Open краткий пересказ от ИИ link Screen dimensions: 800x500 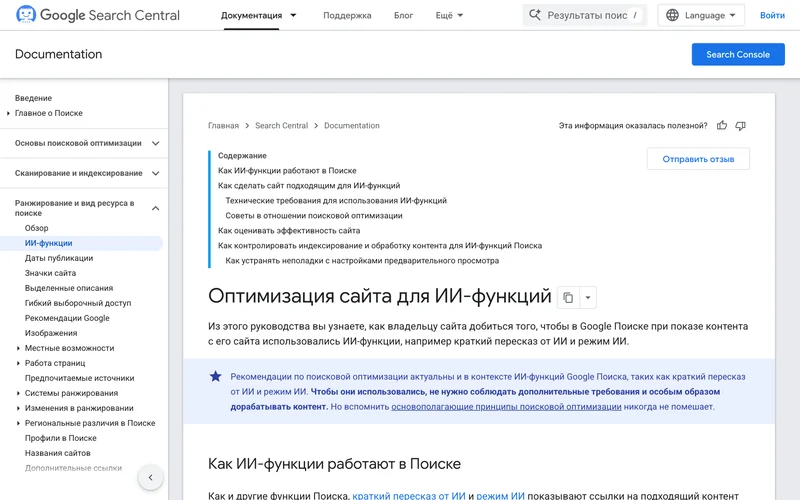pos(409,495)
